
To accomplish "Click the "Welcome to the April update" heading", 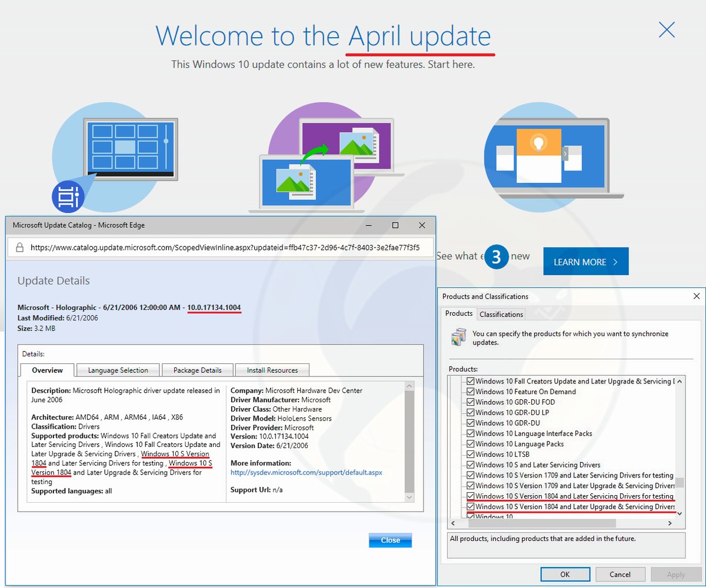I will [x=323, y=36].
